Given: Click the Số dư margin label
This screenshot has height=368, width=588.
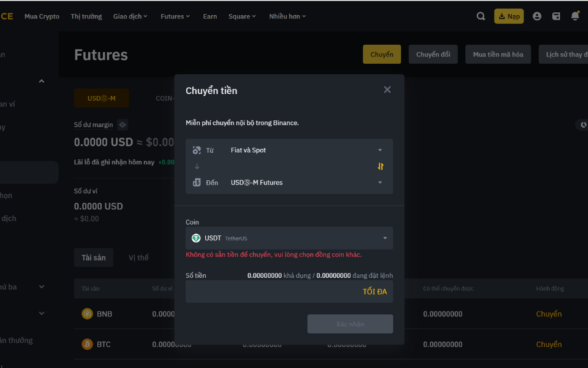Looking at the screenshot, I should pos(93,125).
